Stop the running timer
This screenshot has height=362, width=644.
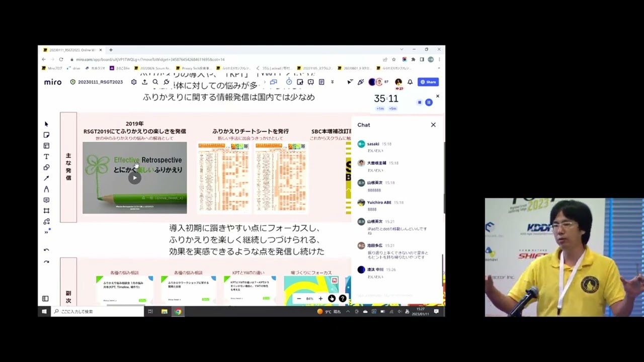(x=420, y=103)
